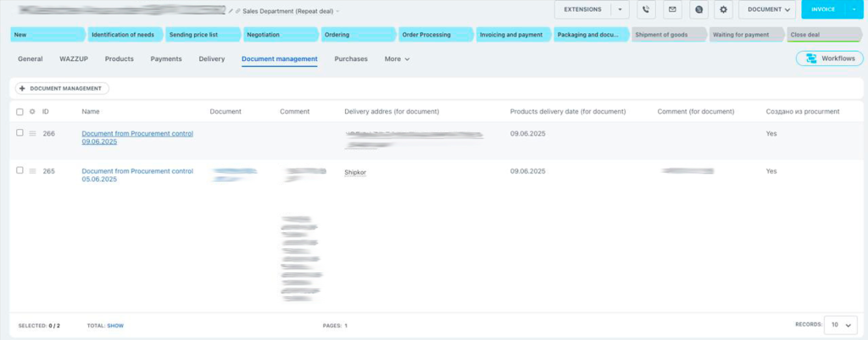Open row menu for record 266
This screenshot has width=868, height=340.
[33, 134]
